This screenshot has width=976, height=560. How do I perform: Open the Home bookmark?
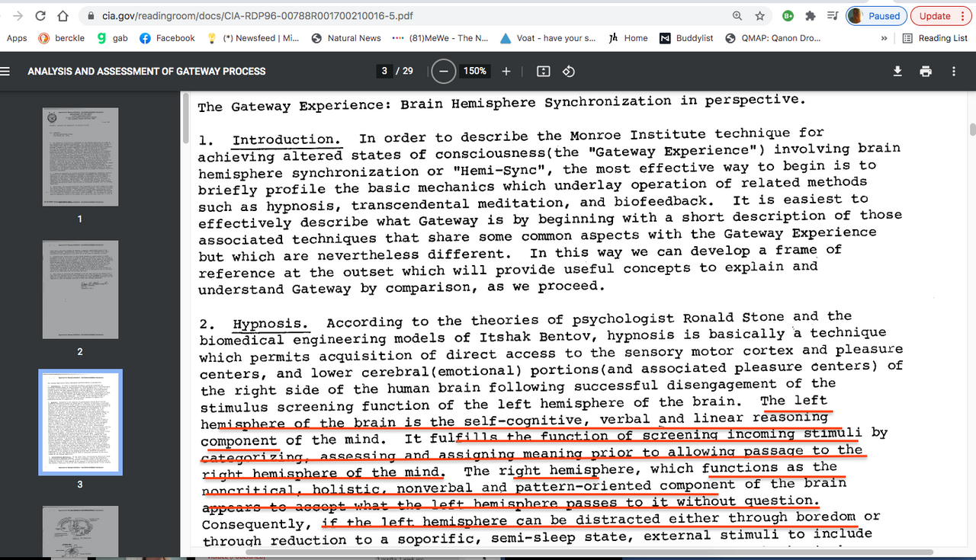[x=628, y=38]
